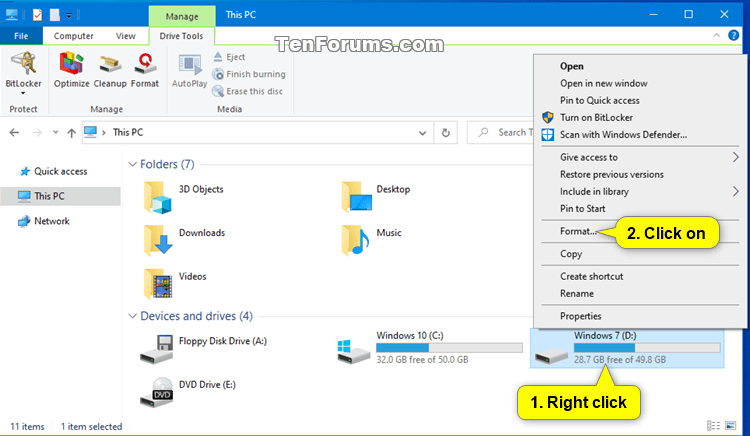Image resolution: width=750 pixels, height=436 pixels.
Task: Select the Drive Tools tab
Action: 181,36
